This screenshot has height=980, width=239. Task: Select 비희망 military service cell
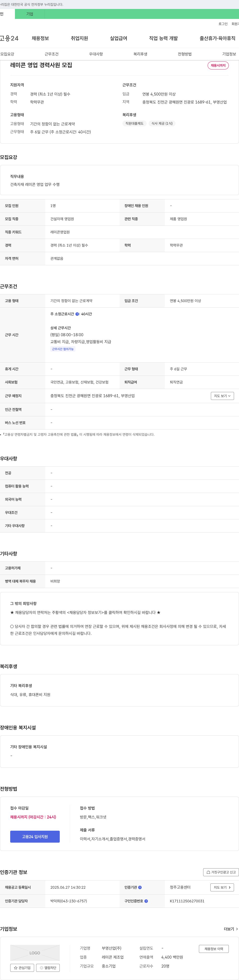pos(55,581)
